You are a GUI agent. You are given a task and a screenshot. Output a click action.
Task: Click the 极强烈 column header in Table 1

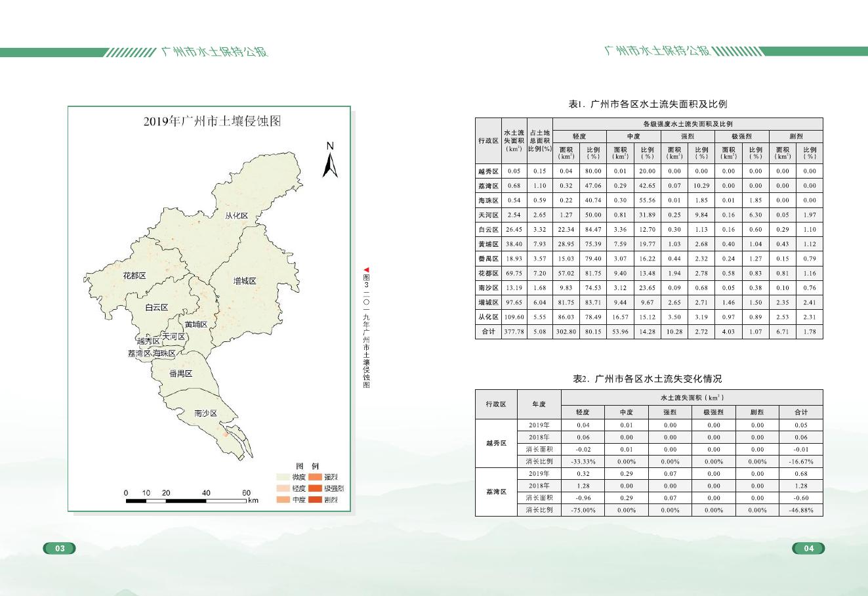(741, 137)
